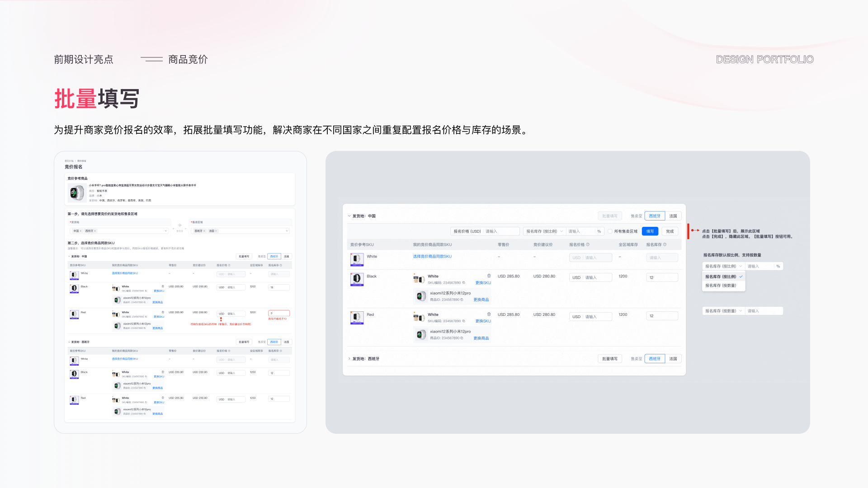The width and height of the screenshot is (868, 488).
Task: Expand the 发货地: 西班牙 section in the enlarged panel
Action: (x=349, y=359)
